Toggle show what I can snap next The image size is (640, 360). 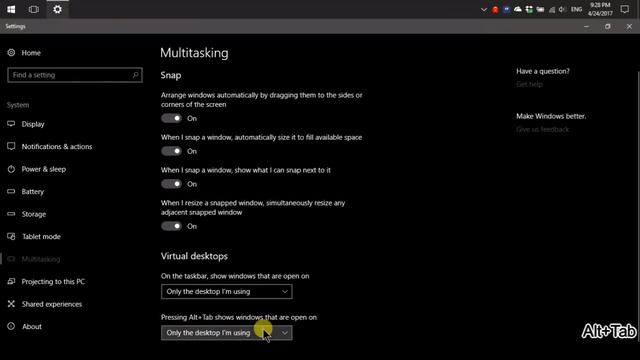pos(171,184)
